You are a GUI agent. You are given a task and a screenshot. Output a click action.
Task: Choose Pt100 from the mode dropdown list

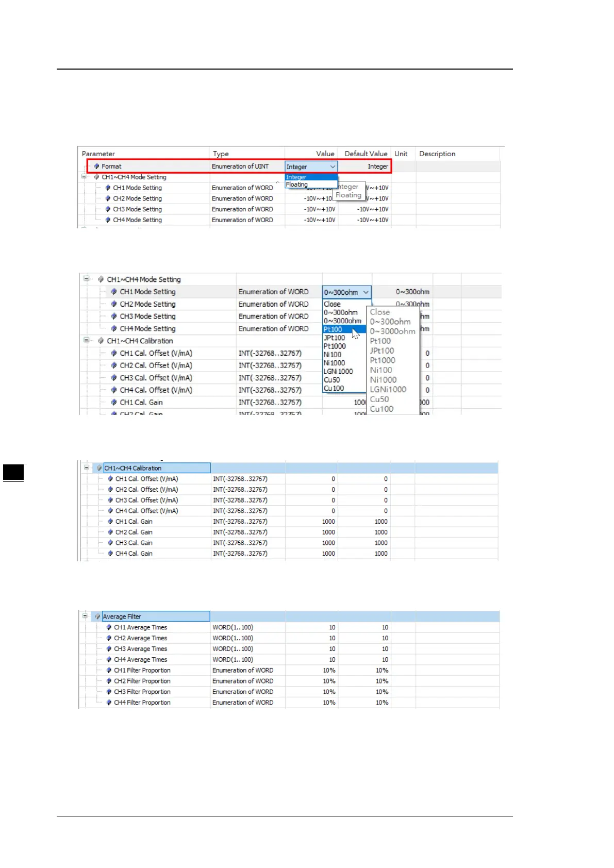click(344, 329)
